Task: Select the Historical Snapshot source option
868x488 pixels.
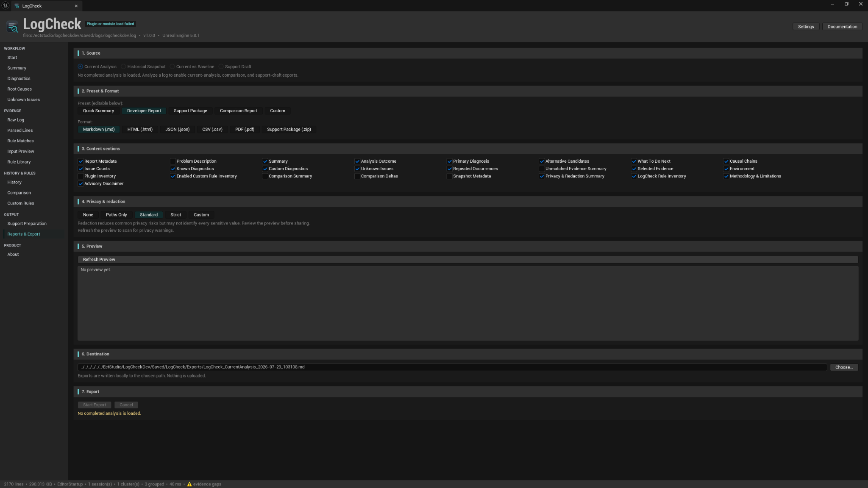Action: (123, 67)
